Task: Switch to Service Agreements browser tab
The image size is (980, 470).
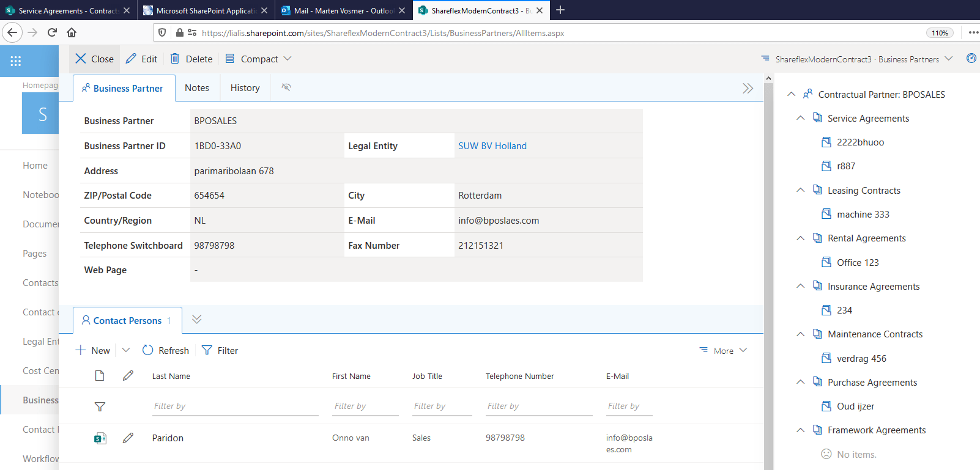Action: [x=67, y=10]
